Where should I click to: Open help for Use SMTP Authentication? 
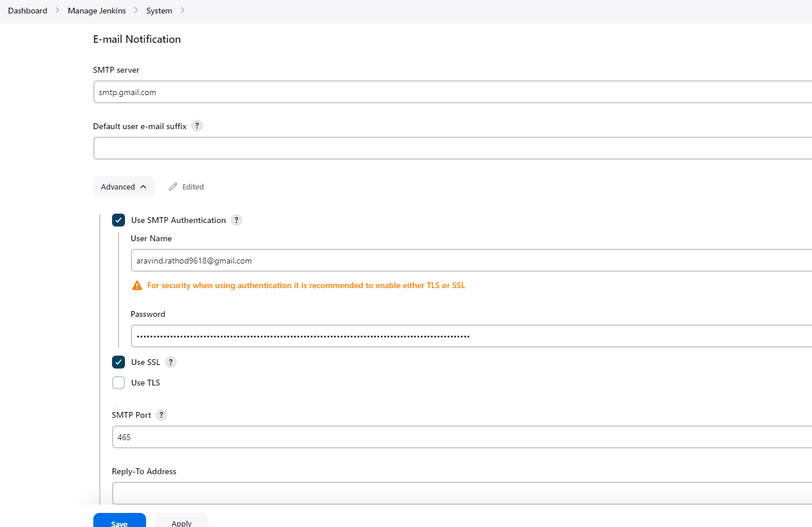(x=236, y=220)
